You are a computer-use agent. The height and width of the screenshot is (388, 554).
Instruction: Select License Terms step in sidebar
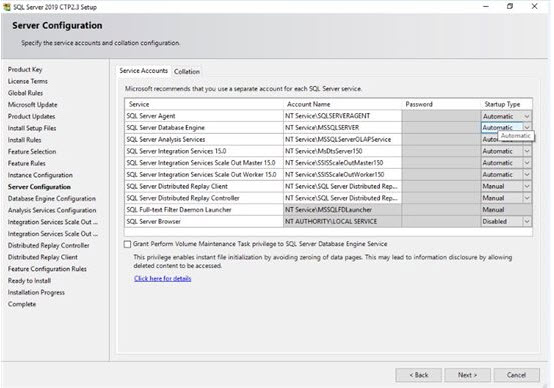(28, 81)
